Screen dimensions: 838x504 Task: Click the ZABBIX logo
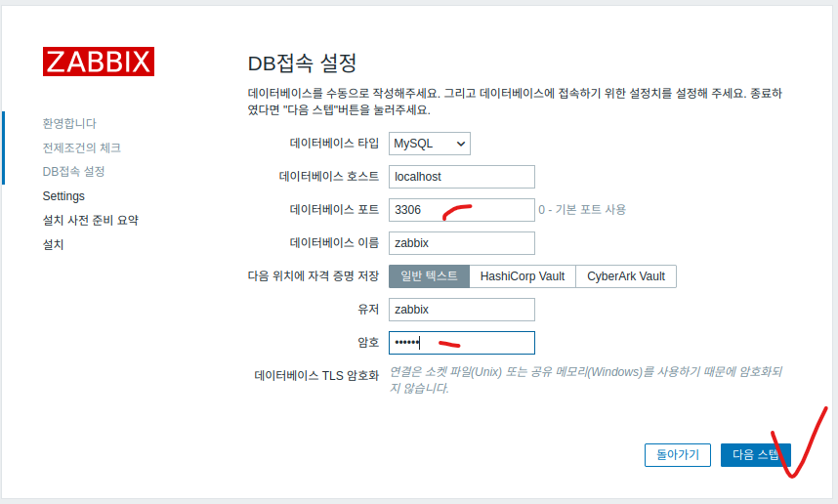point(99,62)
